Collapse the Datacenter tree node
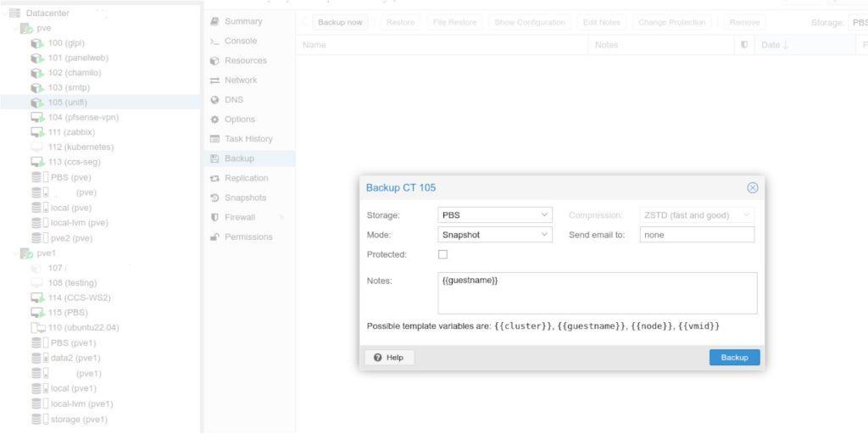This screenshot has width=868, height=434. (4, 13)
